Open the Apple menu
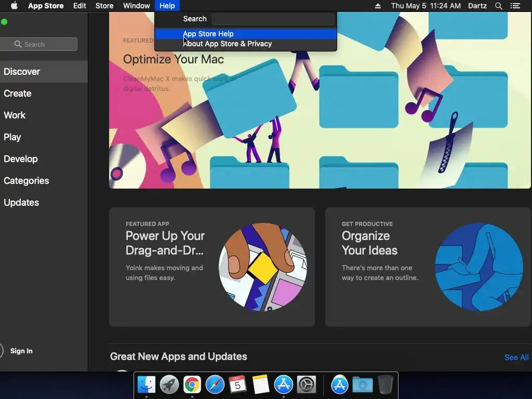 [x=14, y=6]
